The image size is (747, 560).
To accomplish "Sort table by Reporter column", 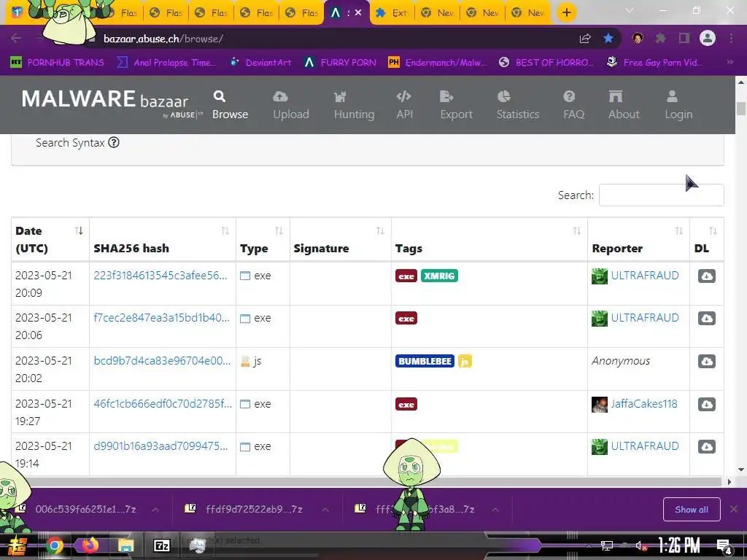I will 638,239.
